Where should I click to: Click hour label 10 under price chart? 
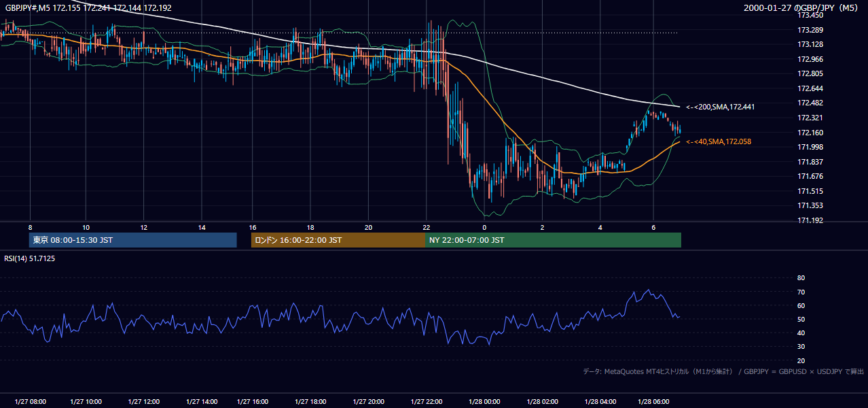[86, 227]
